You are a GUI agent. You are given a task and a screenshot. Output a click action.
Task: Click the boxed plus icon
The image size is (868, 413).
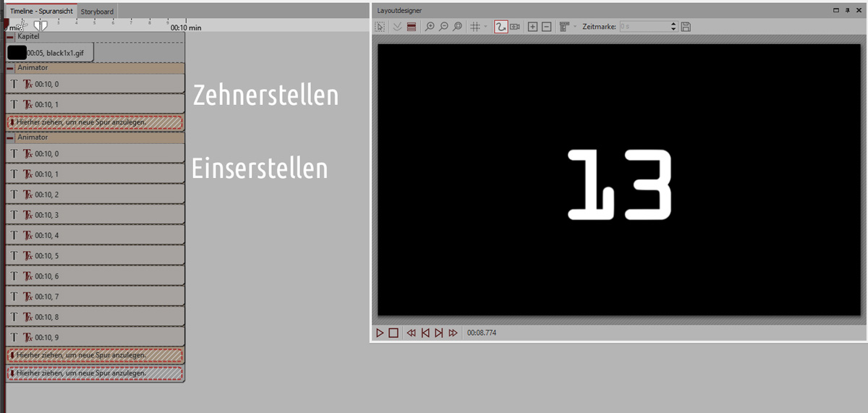[x=533, y=27]
